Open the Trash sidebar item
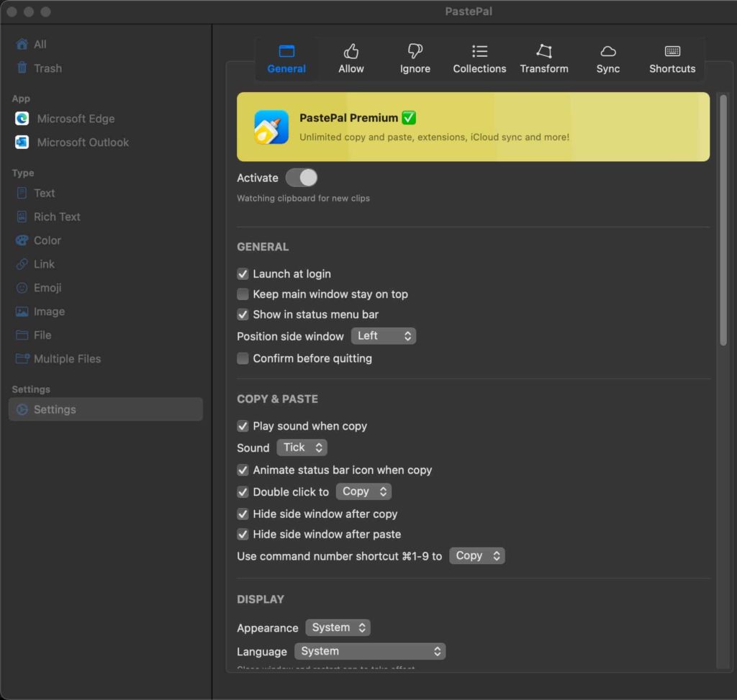 (106, 68)
